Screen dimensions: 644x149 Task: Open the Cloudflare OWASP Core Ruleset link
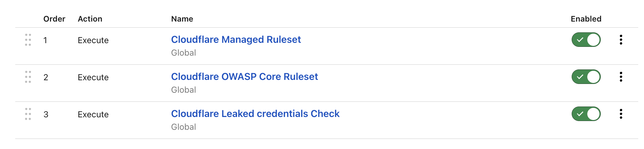[x=244, y=77]
